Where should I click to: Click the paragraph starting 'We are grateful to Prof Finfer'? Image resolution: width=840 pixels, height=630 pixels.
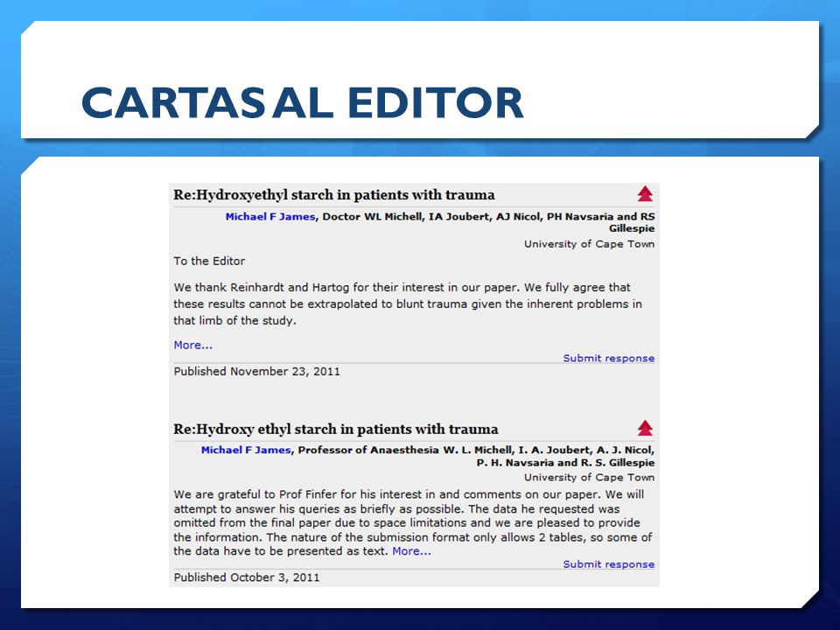(412, 523)
